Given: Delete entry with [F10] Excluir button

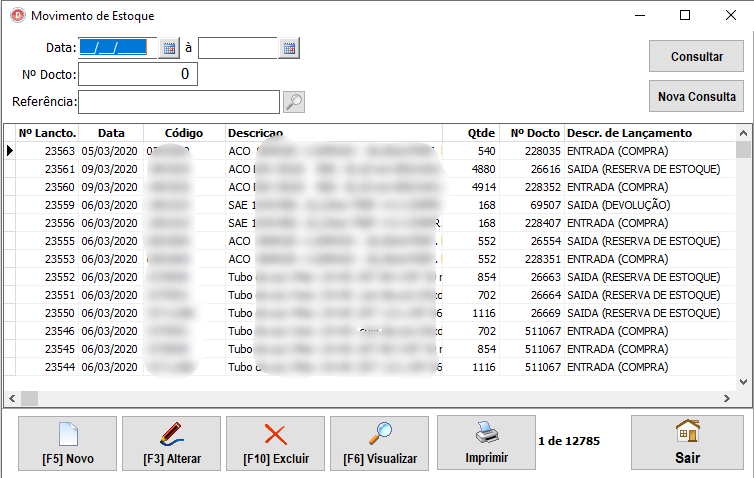Looking at the screenshot, I should coord(275,443).
